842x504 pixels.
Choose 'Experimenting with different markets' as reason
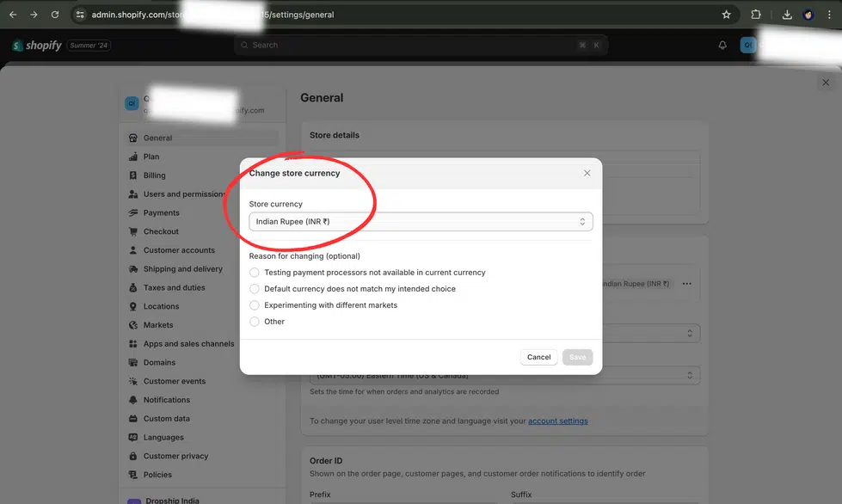click(x=254, y=304)
